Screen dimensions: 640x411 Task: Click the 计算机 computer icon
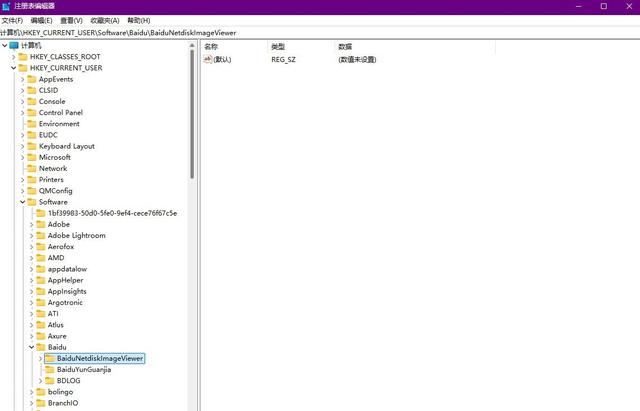[x=14, y=45]
